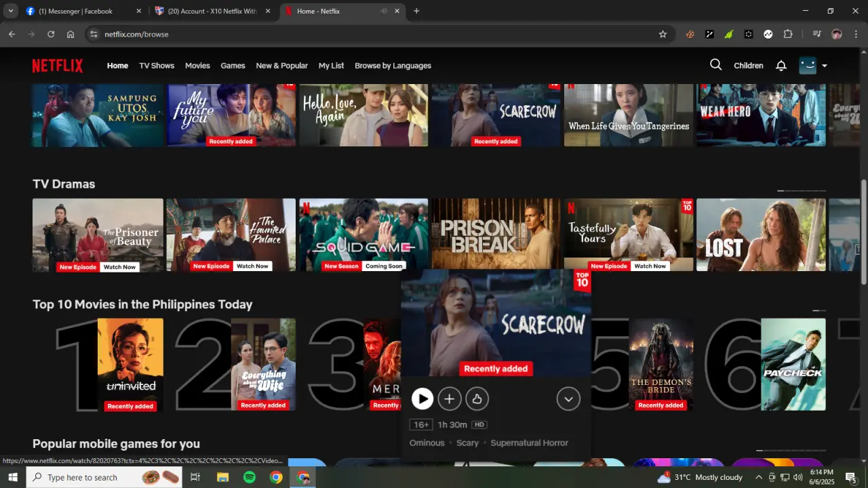Go to TV Shows

(x=157, y=66)
